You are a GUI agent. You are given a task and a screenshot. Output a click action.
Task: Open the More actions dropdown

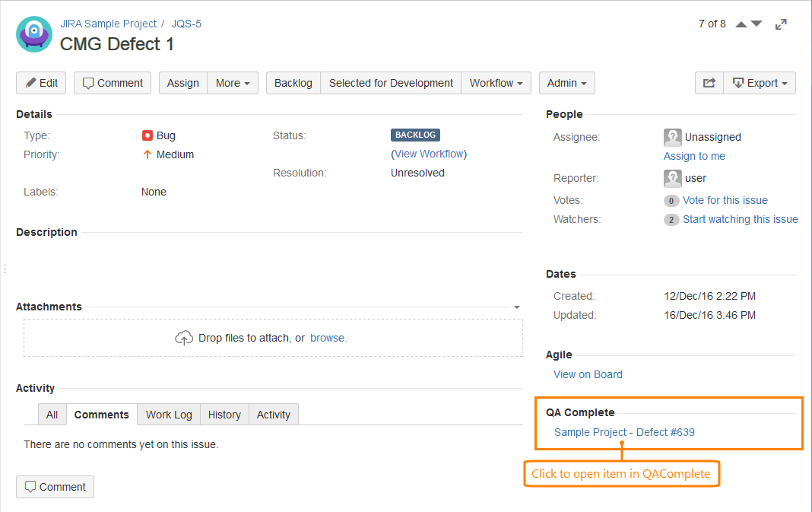(x=233, y=83)
